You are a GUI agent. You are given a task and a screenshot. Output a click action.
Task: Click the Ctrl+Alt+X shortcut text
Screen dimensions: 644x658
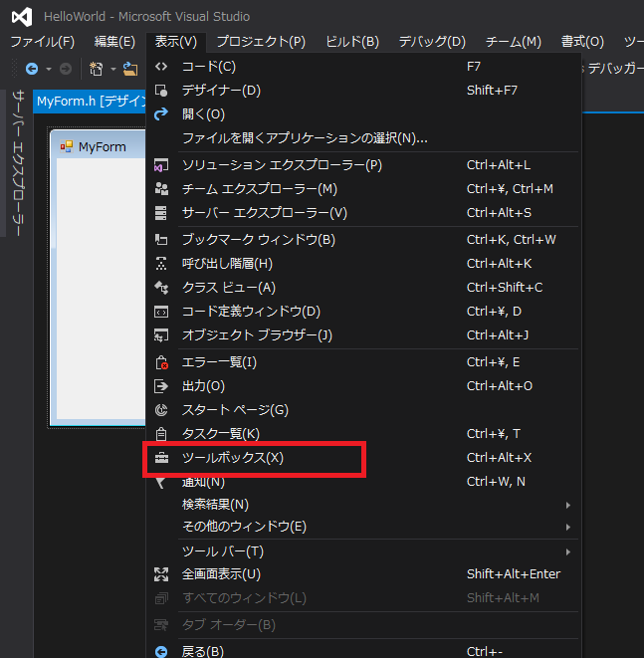pyautogui.click(x=499, y=457)
